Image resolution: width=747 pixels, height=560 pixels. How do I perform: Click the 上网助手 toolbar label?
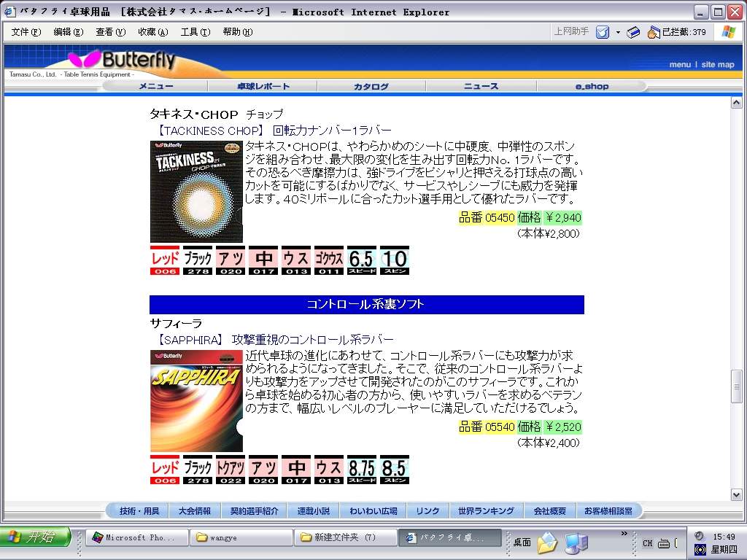[x=571, y=31]
